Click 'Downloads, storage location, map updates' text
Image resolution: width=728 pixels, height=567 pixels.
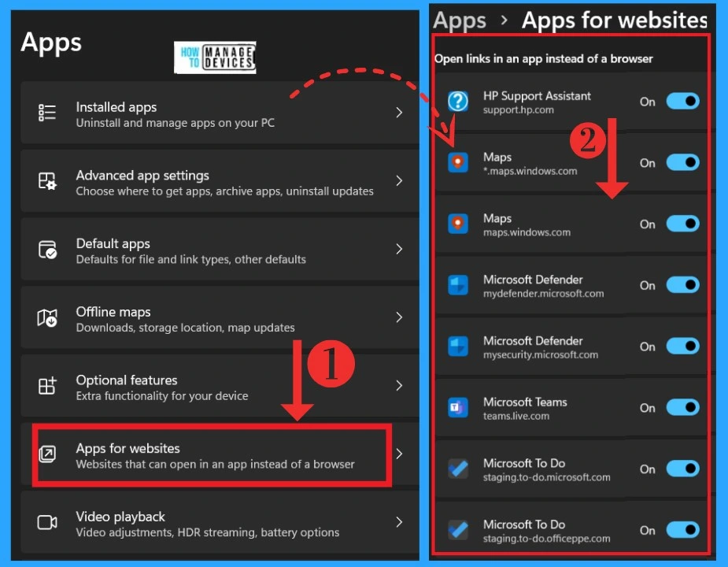185,328
